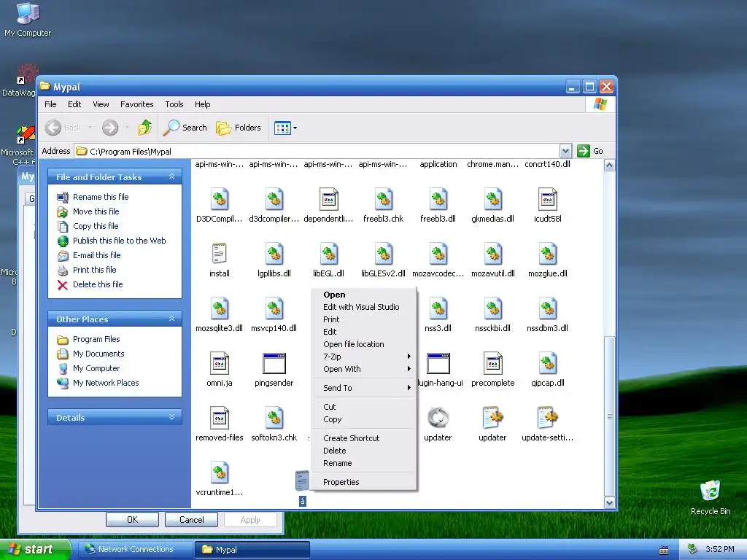This screenshot has height=560, width=747.
Task: Select the vcruntime1... file icon
Action: tap(219, 472)
